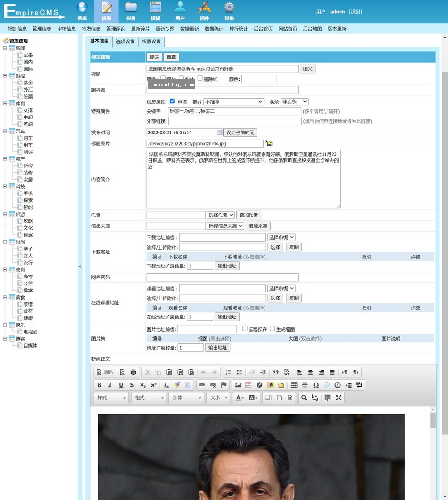Click the 副标题 subtitle input field
The image size is (448, 500).
[223, 90]
